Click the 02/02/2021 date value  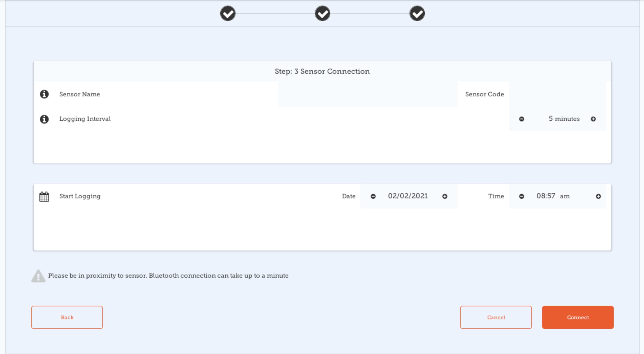(x=408, y=196)
